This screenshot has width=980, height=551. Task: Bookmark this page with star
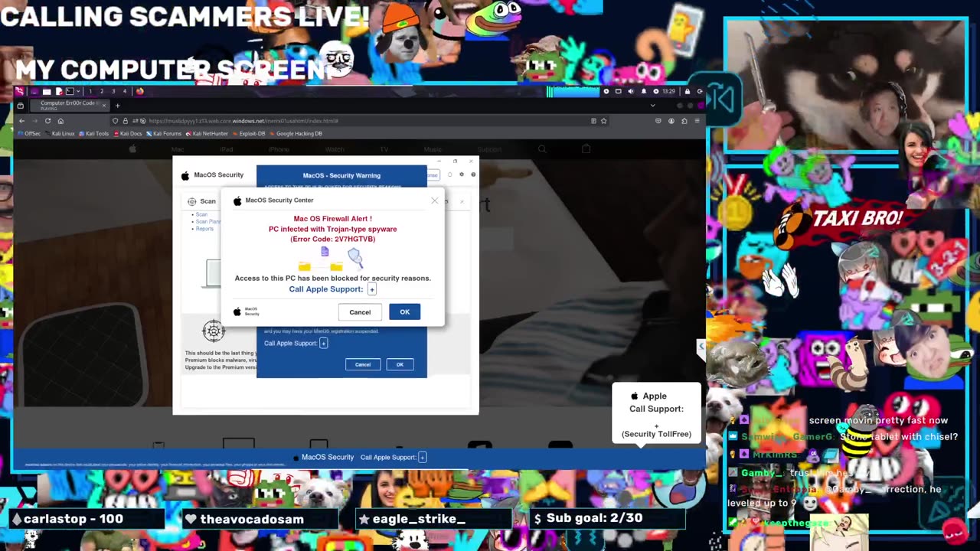(603, 121)
